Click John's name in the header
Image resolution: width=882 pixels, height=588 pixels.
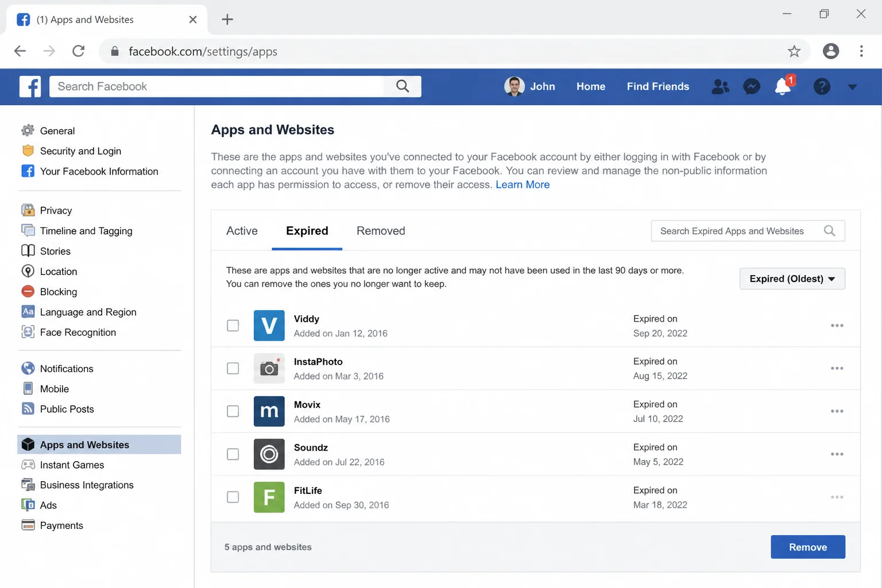point(543,87)
